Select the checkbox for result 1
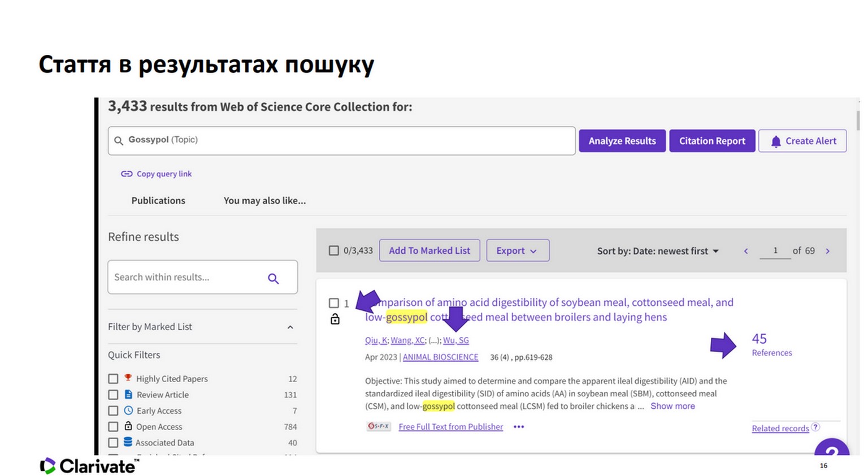Screen dimensions: 868x476 [334, 303]
